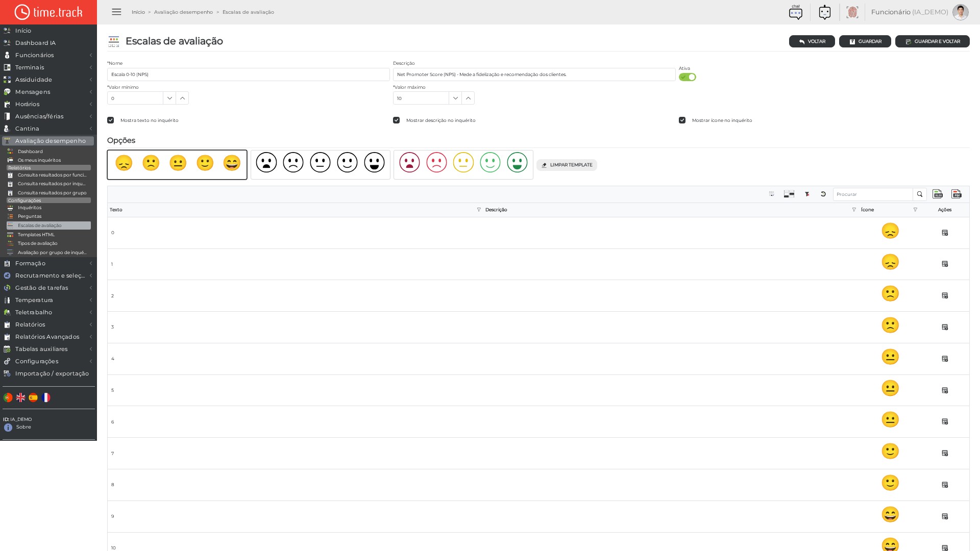Expand Formação sidebar menu
This screenshot has width=980, height=551.
(48, 263)
